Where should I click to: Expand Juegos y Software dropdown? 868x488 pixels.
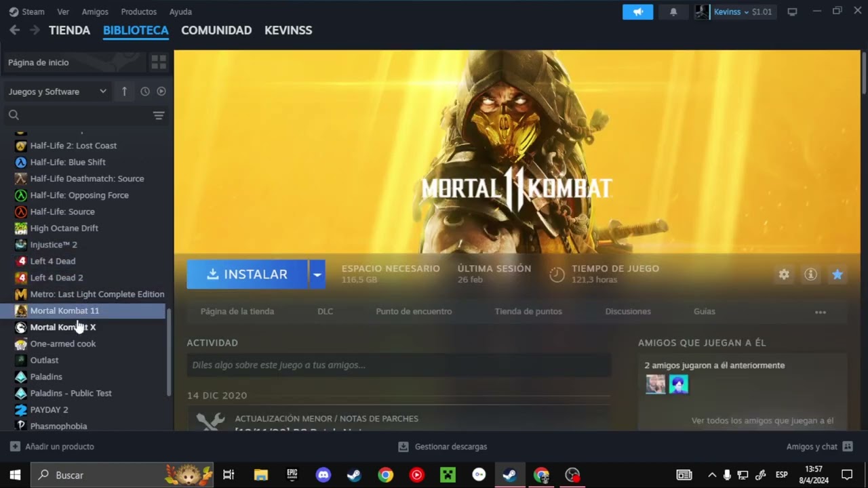[x=57, y=91]
